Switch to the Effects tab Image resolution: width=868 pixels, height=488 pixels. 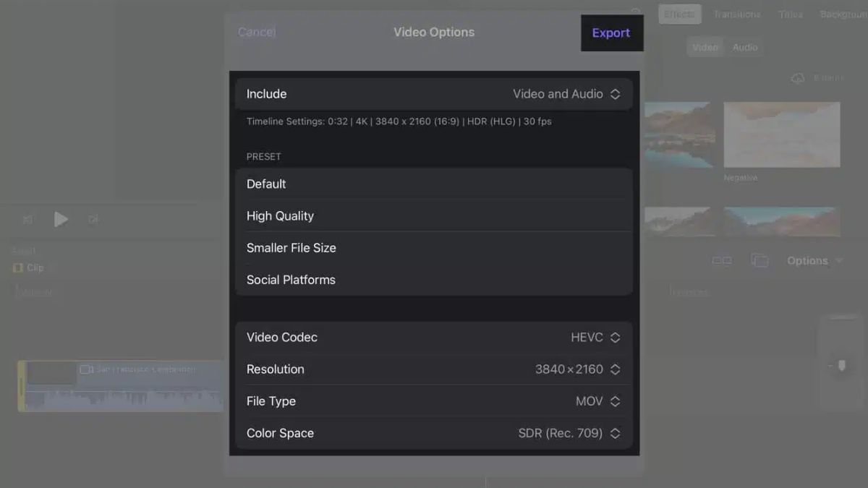679,14
